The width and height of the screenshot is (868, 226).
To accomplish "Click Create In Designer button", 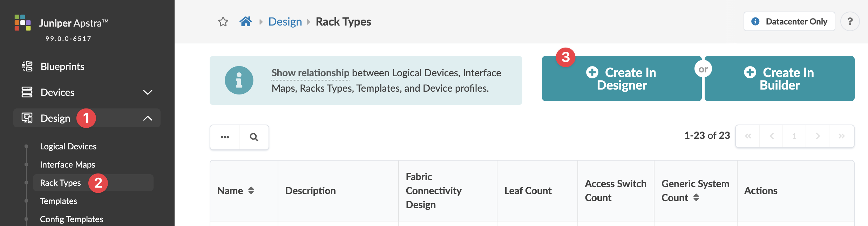I will coord(622,79).
